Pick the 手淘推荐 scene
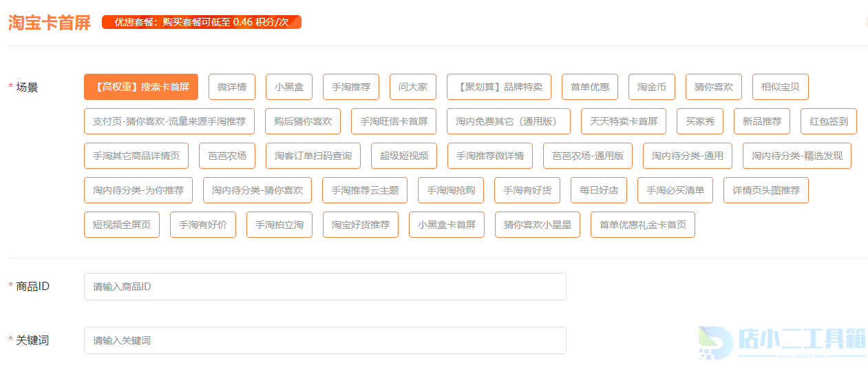This screenshot has width=868, height=370. pyautogui.click(x=351, y=87)
